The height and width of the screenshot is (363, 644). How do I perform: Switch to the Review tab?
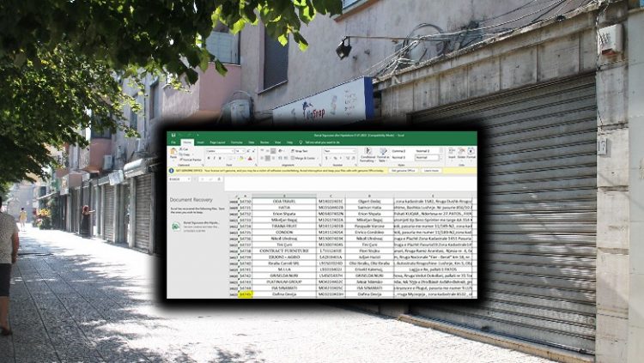(264, 142)
